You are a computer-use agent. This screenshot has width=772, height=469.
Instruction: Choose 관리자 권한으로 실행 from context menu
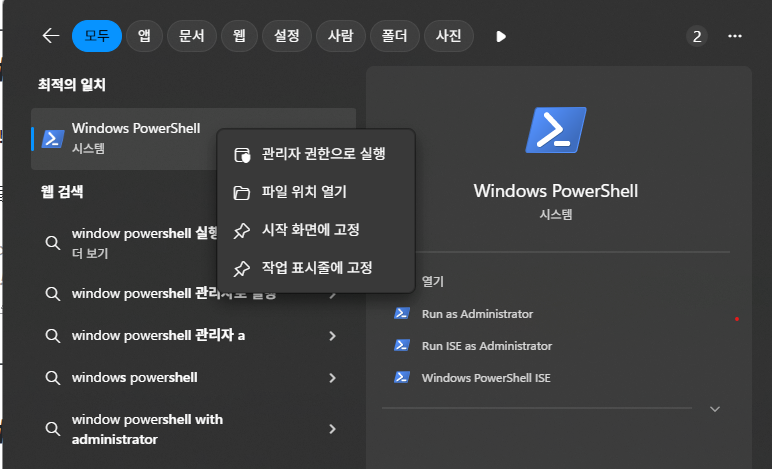click(x=316, y=154)
